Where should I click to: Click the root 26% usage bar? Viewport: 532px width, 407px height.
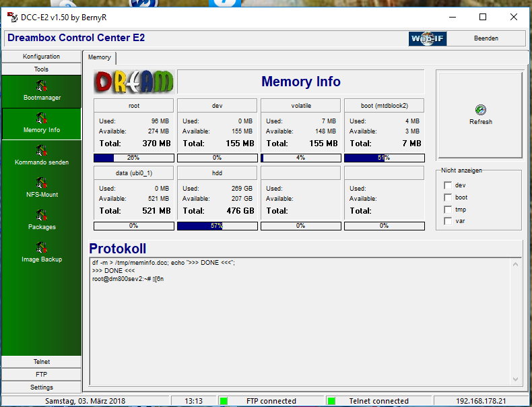134,158
